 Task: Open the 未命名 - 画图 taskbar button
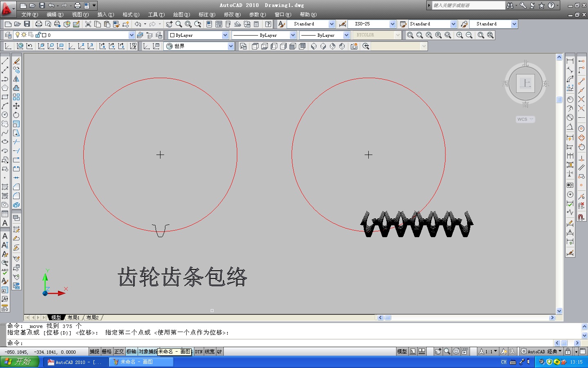(141, 362)
